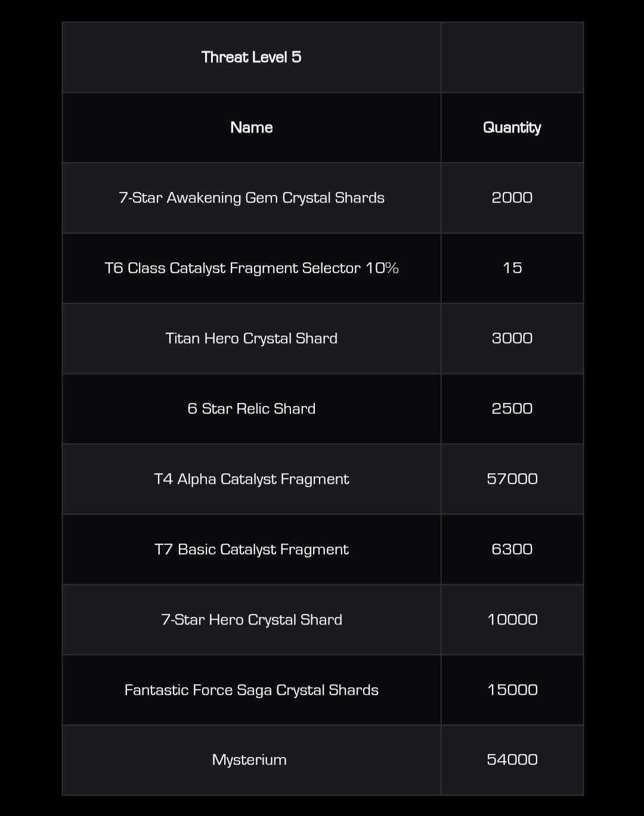644x816 pixels.
Task: Click the quantity value 15
Action: (512, 268)
